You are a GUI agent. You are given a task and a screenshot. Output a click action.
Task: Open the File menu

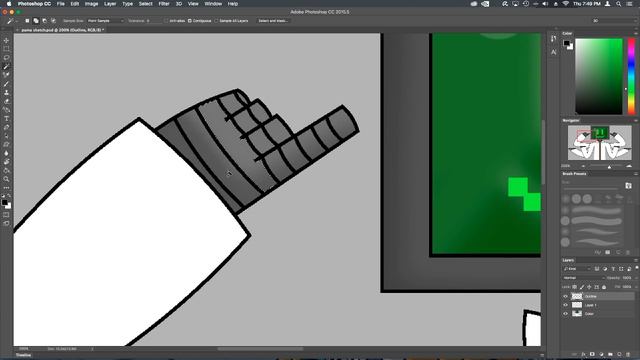(60, 4)
